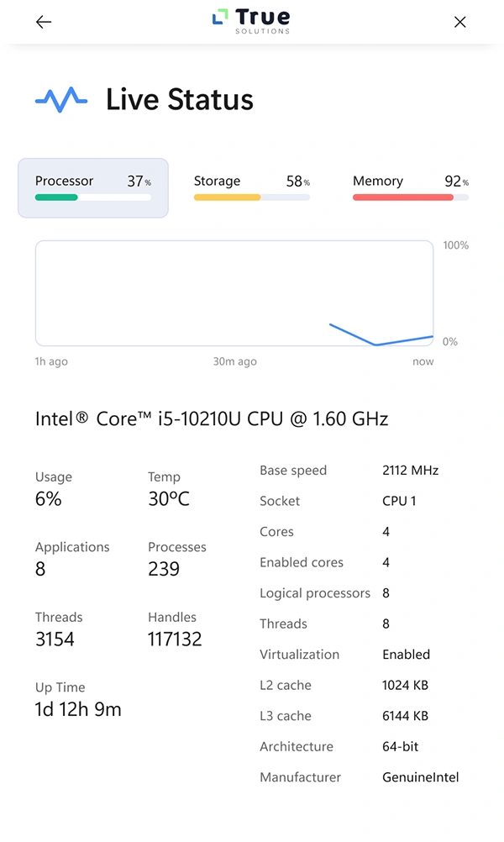504x842 pixels.
Task: Switch to the Storage tab
Action: coord(251,187)
